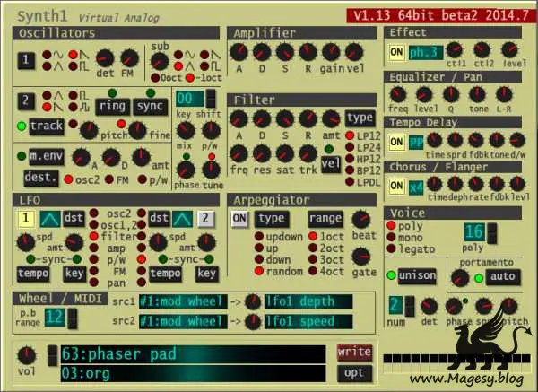538x392 pixels.
Task: Open Chorus x4 mode selector
Action: pos(416,187)
